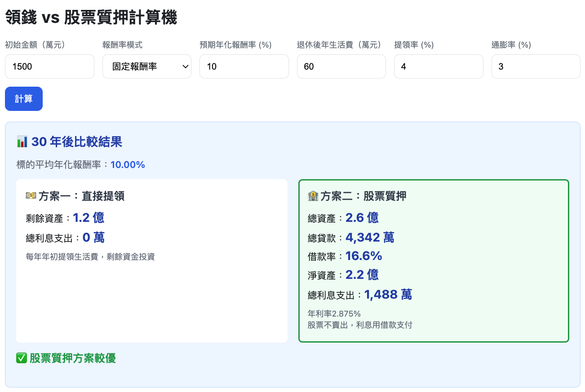This screenshot has height=392, width=585.
Task: Click the 借款率 value 16.6%
Action: [363, 256]
